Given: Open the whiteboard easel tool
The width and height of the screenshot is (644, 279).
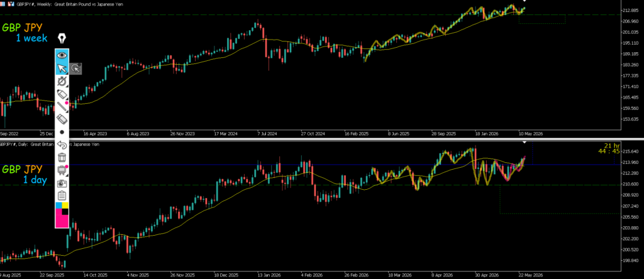Looking at the screenshot, I should (x=62, y=170).
